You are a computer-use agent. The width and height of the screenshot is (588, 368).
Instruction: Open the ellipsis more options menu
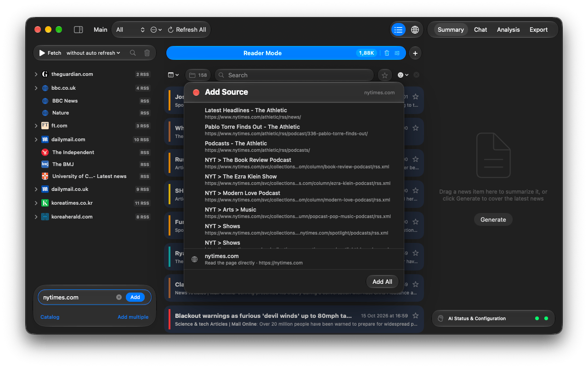[156, 29]
